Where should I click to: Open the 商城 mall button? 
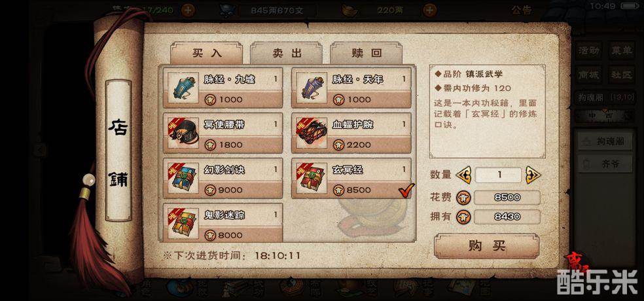pyautogui.click(x=589, y=75)
